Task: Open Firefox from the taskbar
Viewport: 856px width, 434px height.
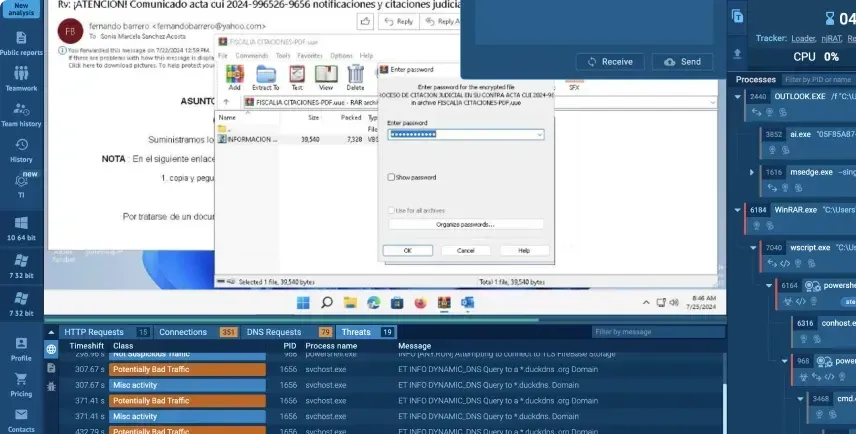Action: tap(420, 302)
